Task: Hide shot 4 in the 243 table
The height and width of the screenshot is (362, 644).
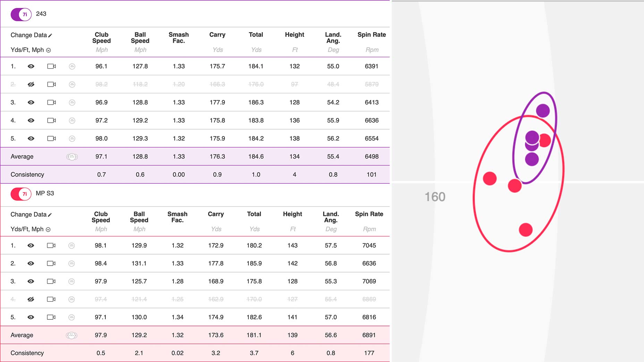Action: [31, 120]
